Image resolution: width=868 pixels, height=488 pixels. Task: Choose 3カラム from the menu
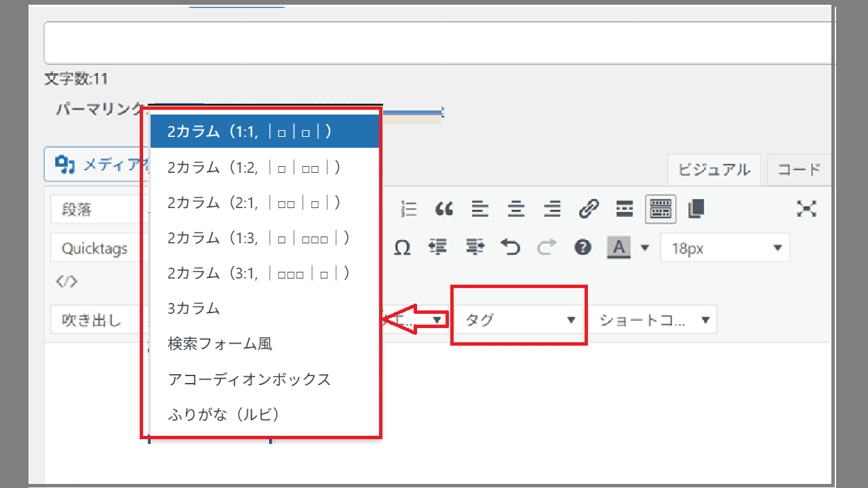pos(264,308)
